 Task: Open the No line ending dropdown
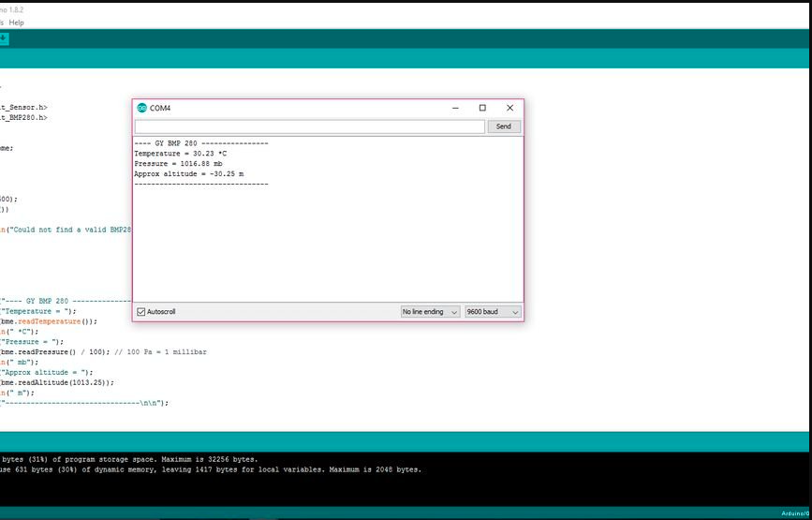(430, 312)
